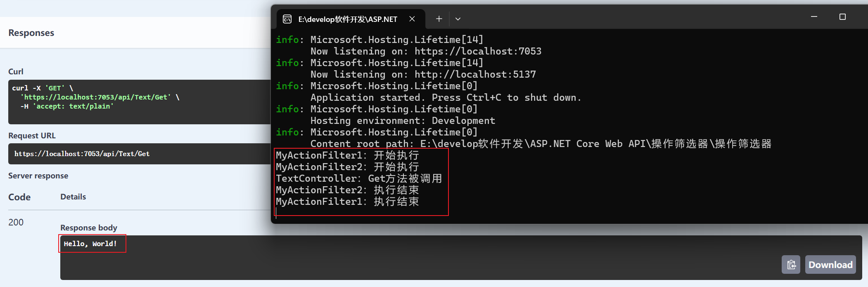Click inside the curl command block

[x=139, y=102]
